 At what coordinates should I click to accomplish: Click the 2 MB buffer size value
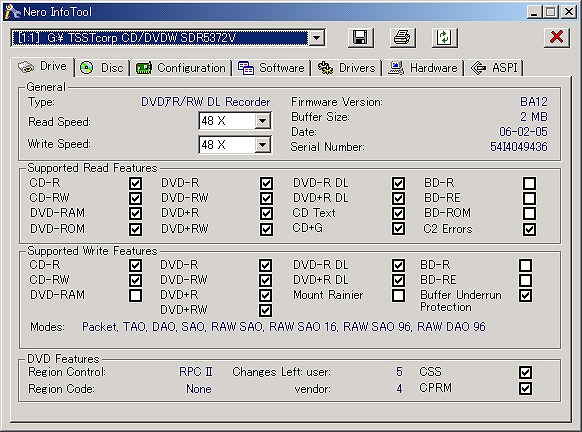[534, 117]
